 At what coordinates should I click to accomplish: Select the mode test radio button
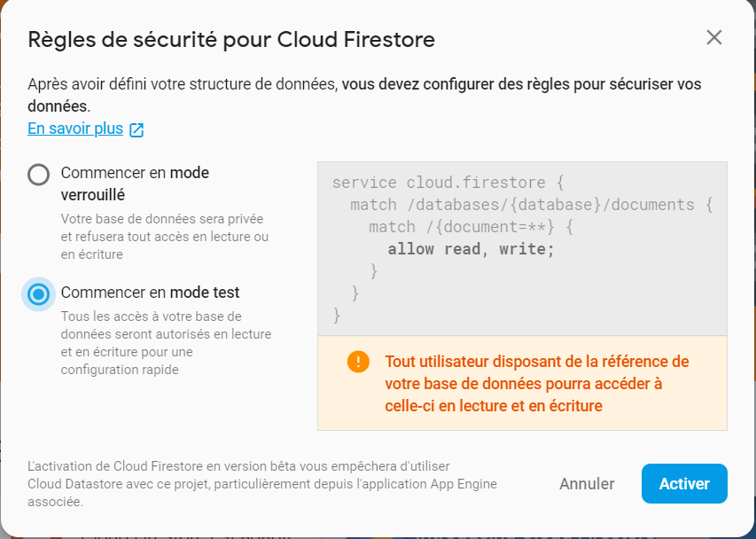pyautogui.click(x=39, y=294)
